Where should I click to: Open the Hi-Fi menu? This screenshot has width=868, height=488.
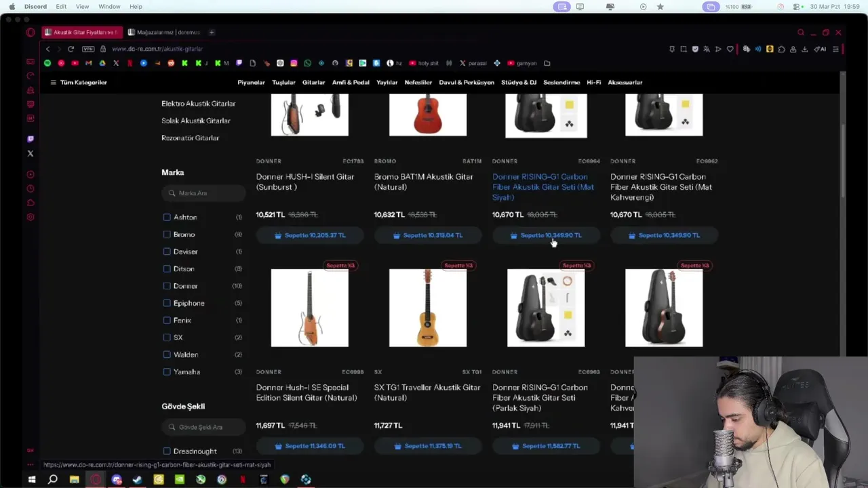(594, 82)
